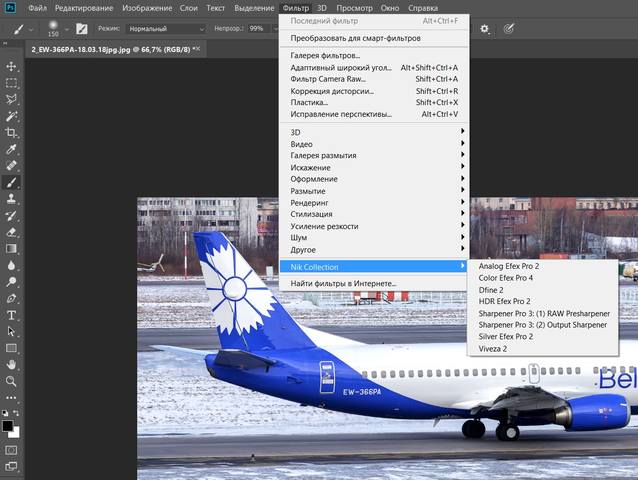Launch Dfine 2 plugin
This screenshot has height=480, width=638.
coord(543,290)
